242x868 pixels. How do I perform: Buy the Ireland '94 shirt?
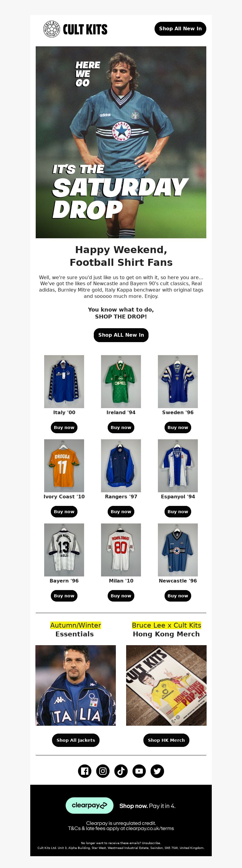[x=121, y=427]
